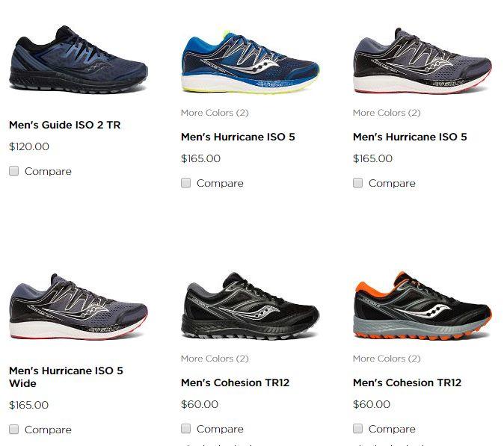This screenshot has width=504, height=446.
Task: View the orange-collar Cohesion TR12 shoe image
Action: tap(422, 306)
